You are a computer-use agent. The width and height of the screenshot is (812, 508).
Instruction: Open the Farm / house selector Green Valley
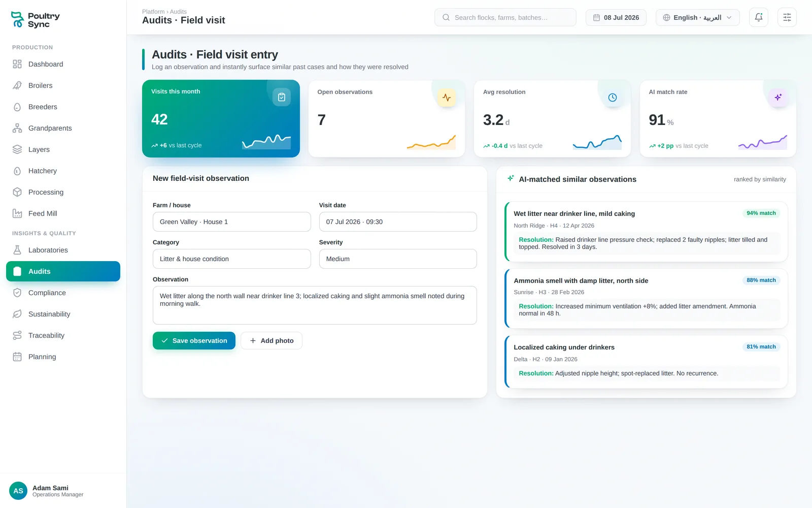click(232, 221)
